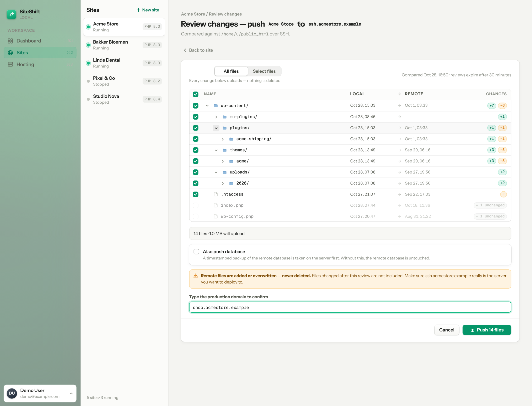Switch to the Select files tab
This screenshot has width=532, height=406.
264,71
